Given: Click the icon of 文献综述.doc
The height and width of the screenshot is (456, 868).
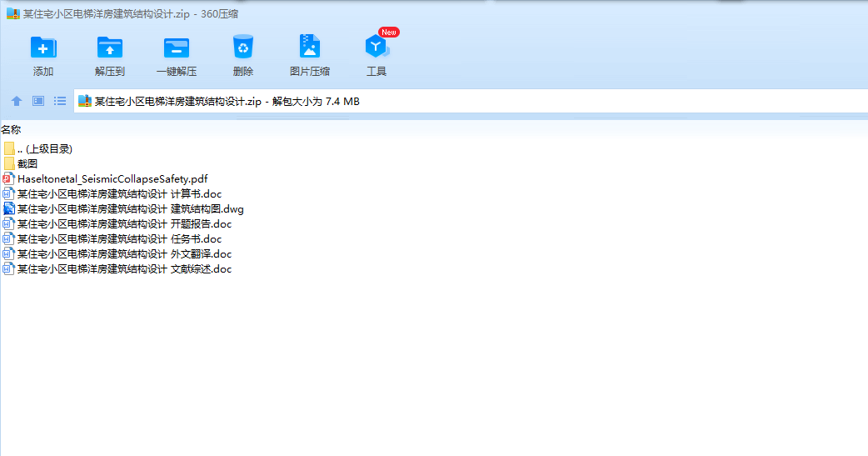Looking at the screenshot, I should point(8,268).
